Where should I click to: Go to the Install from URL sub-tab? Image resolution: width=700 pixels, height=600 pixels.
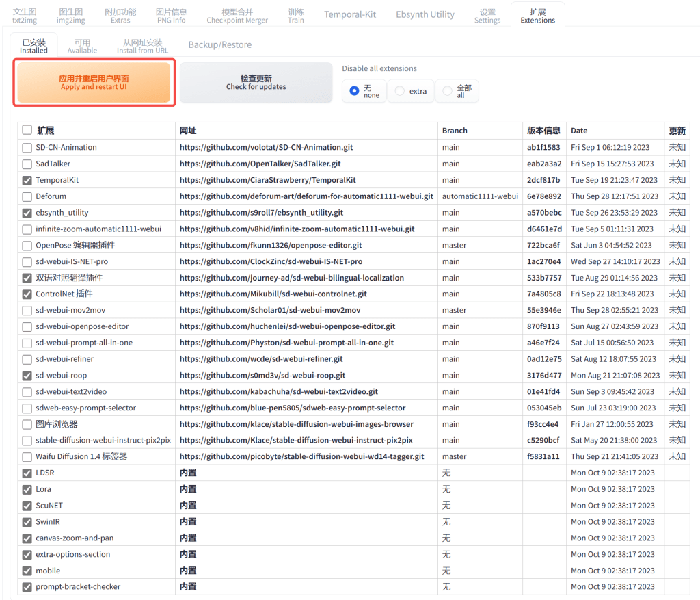[142, 46]
